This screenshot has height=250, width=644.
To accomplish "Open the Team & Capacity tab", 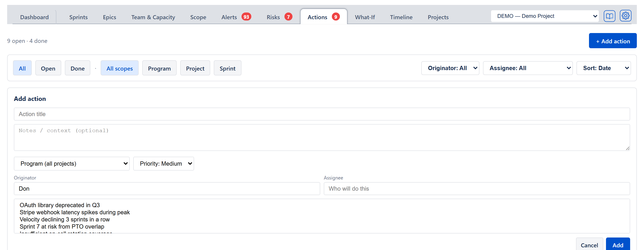I will pyautogui.click(x=153, y=17).
